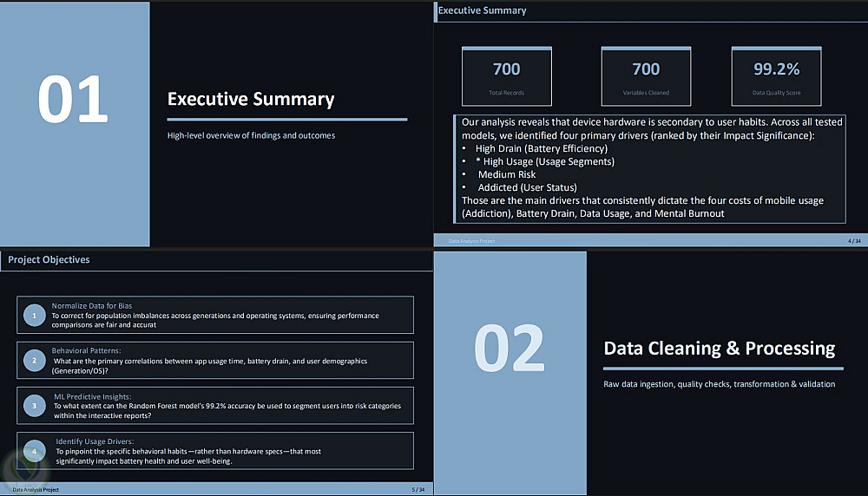Click the large "01" section number
The image size is (868, 496).
tap(73, 100)
